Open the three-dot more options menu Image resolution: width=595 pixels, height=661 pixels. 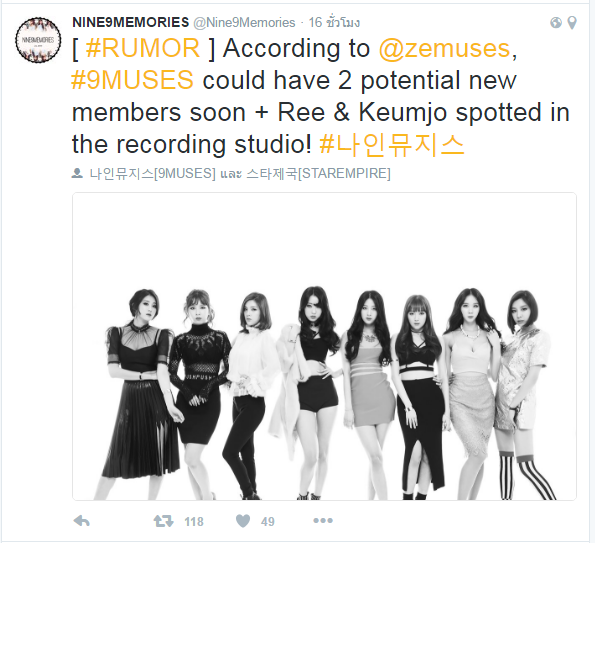323,521
